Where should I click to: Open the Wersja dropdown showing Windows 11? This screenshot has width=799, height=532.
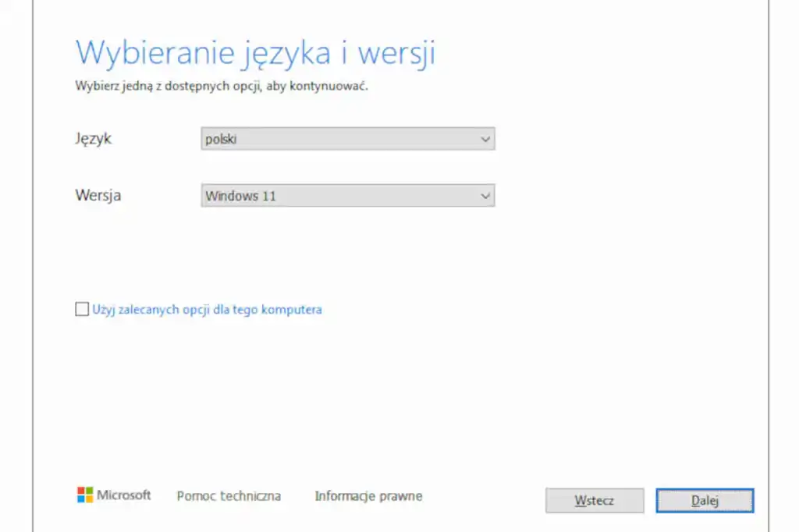tap(347, 196)
